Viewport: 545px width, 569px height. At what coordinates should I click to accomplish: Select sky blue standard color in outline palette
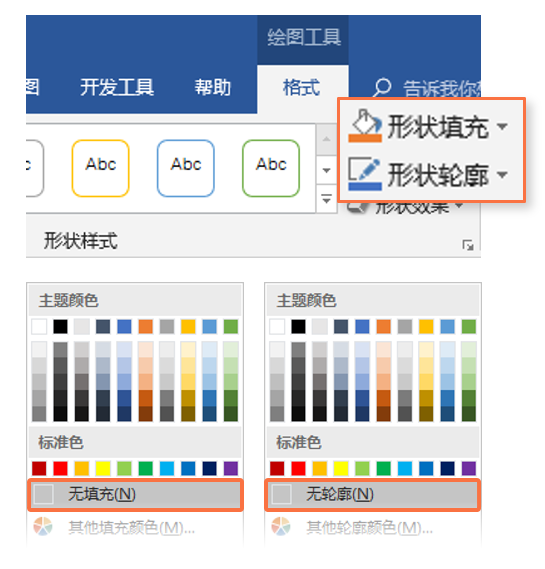point(405,468)
